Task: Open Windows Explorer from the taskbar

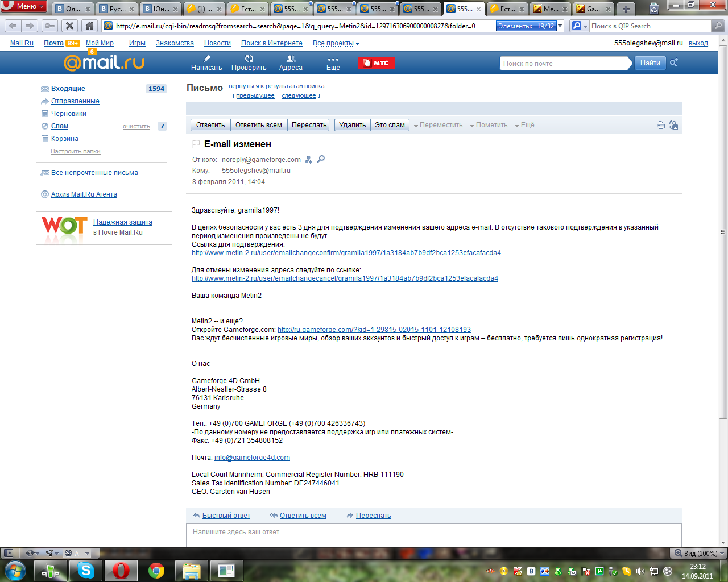Action: [192, 570]
